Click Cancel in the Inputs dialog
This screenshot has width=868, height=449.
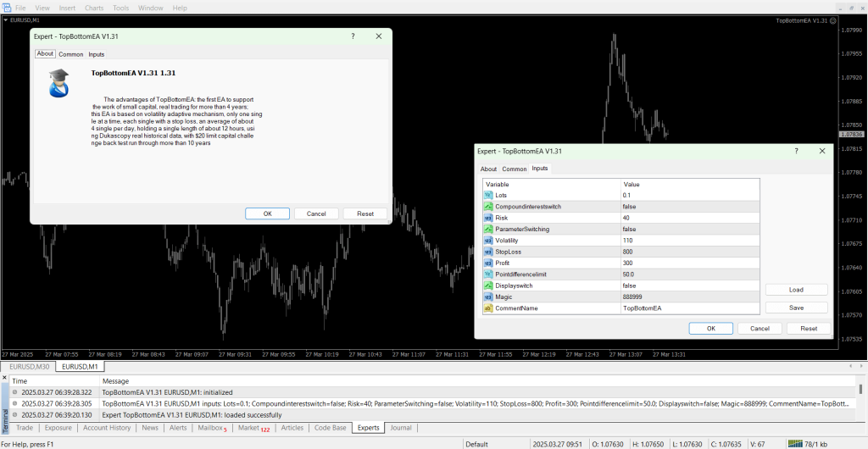pos(760,329)
